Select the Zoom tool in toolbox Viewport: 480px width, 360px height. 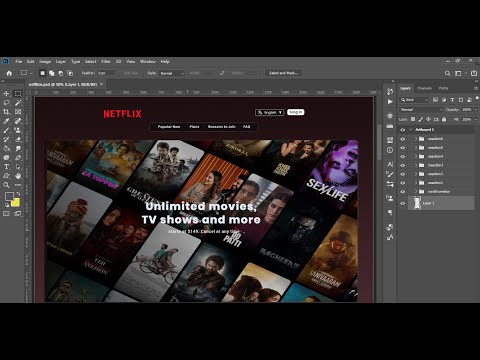pyautogui.click(x=6, y=185)
